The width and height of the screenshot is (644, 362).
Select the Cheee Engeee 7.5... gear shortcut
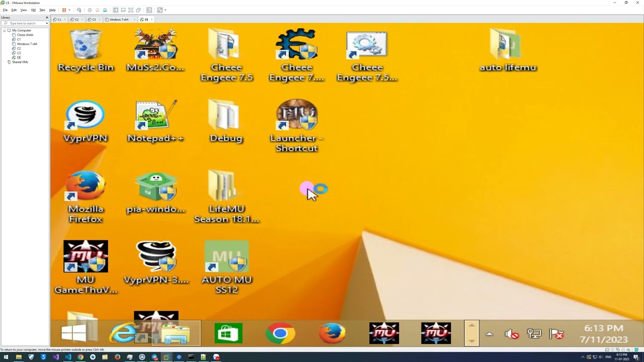point(367,55)
